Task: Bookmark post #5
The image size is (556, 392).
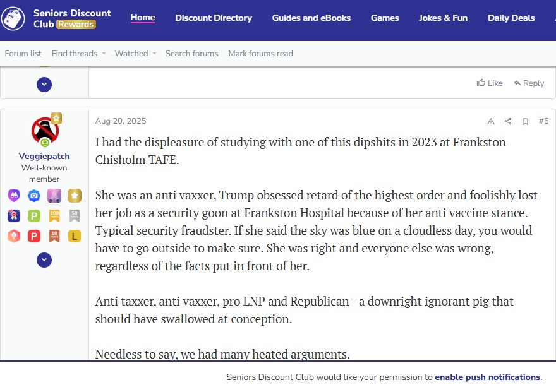Action: point(525,121)
